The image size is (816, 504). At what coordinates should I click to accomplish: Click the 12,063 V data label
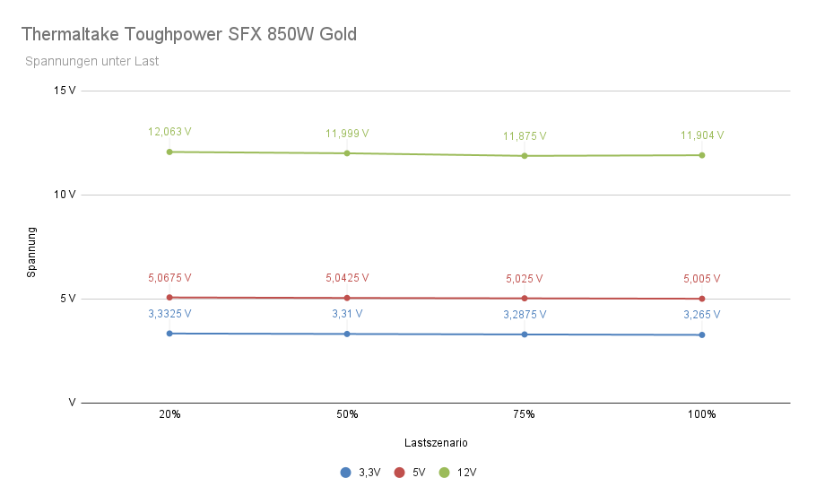click(169, 132)
